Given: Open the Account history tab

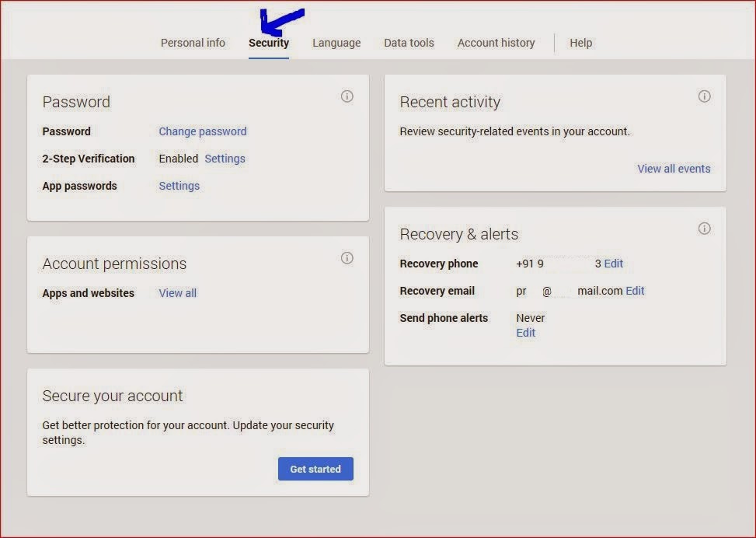Looking at the screenshot, I should 496,43.
